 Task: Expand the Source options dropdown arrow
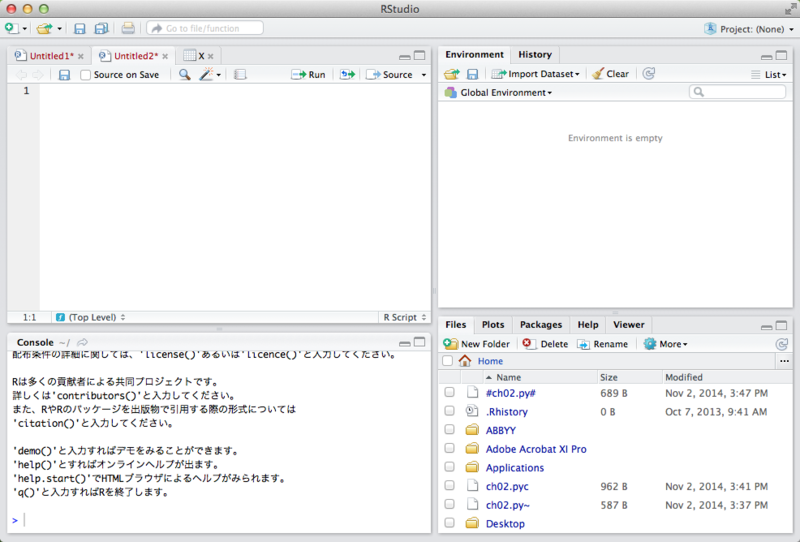tap(423, 75)
